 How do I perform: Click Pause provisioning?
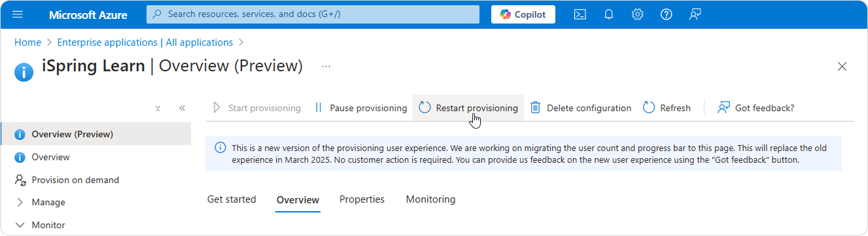360,108
